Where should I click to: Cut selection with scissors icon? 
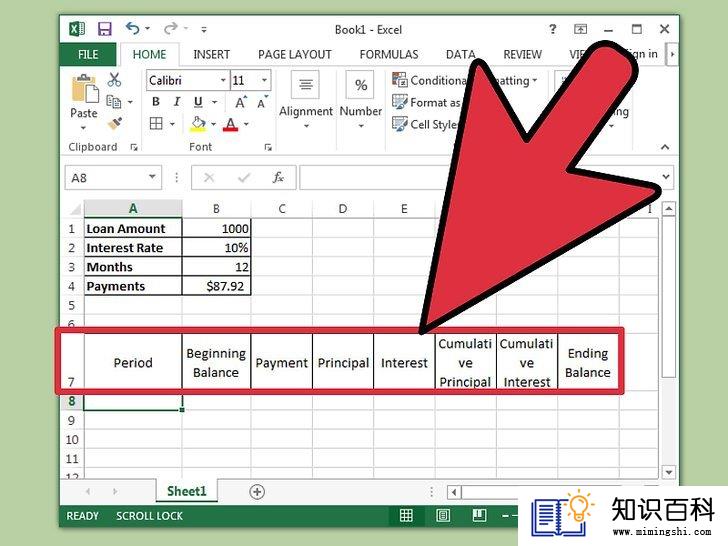(x=114, y=80)
